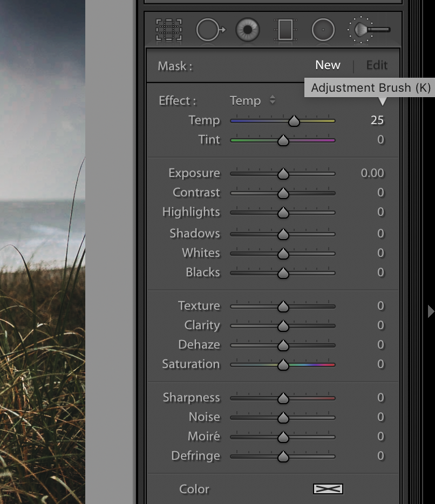Click the Sharpness label
Viewport: 435px width, 504px height.
click(x=191, y=398)
